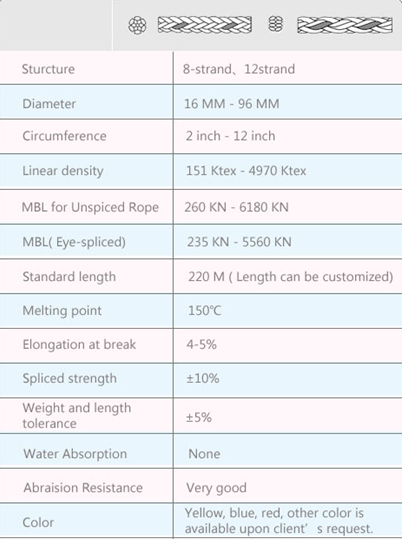Click the 8-strand braided rope illustration

click(x=205, y=25)
